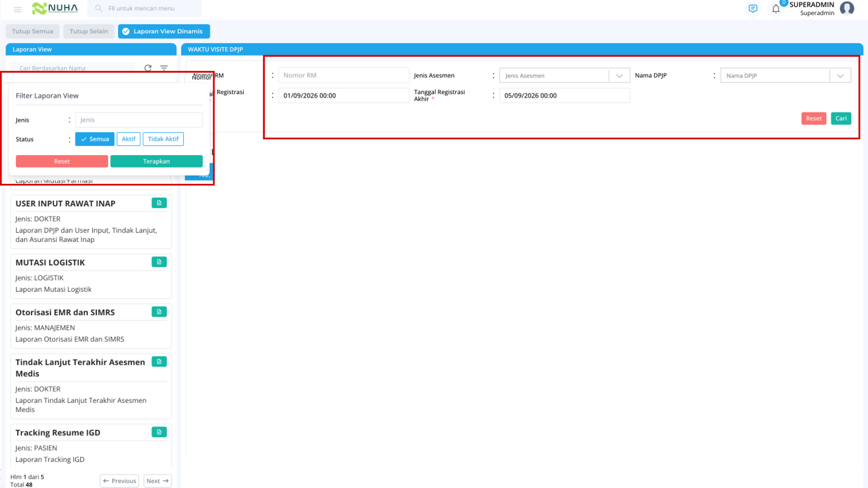Go to the Next page

157,481
